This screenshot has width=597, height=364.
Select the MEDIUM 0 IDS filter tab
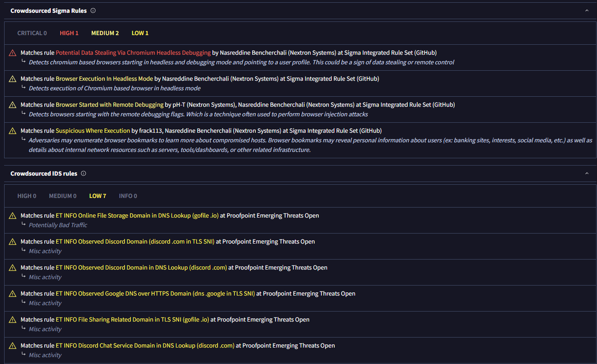pyautogui.click(x=63, y=196)
